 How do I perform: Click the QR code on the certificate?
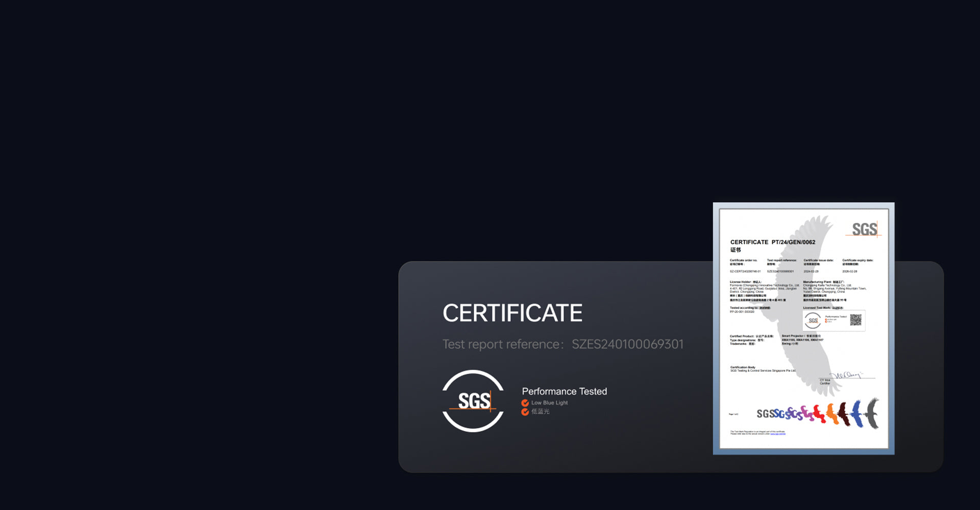click(x=855, y=320)
